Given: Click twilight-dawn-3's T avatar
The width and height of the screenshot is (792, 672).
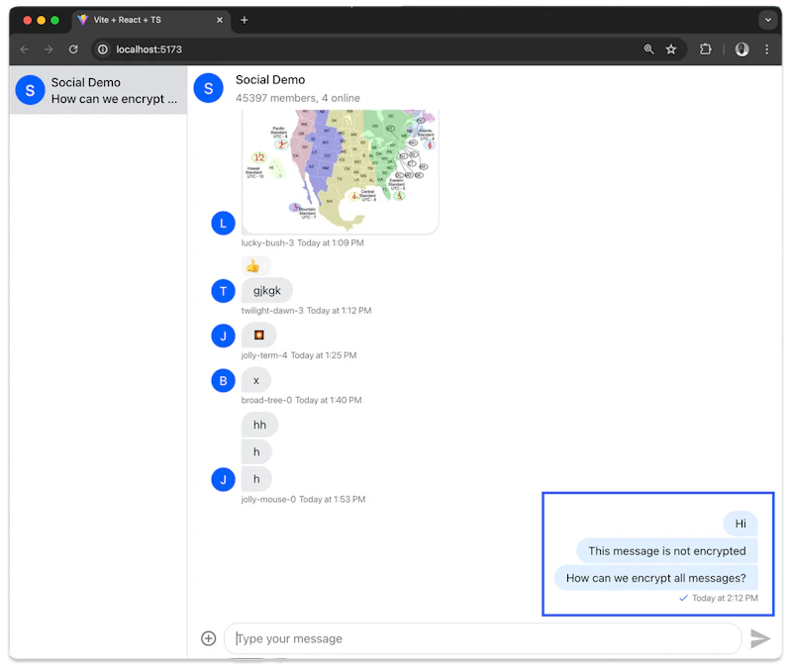Looking at the screenshot, I should pos(224,291).
